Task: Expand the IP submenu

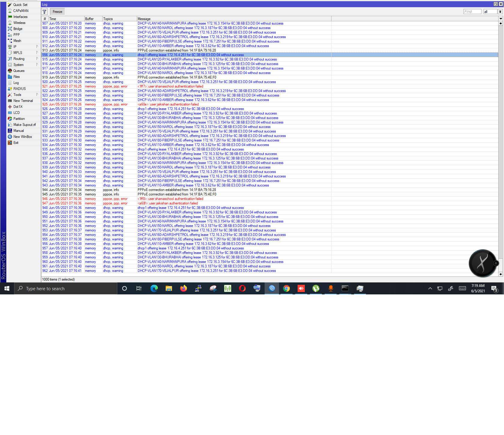Action: coord(14,46)
